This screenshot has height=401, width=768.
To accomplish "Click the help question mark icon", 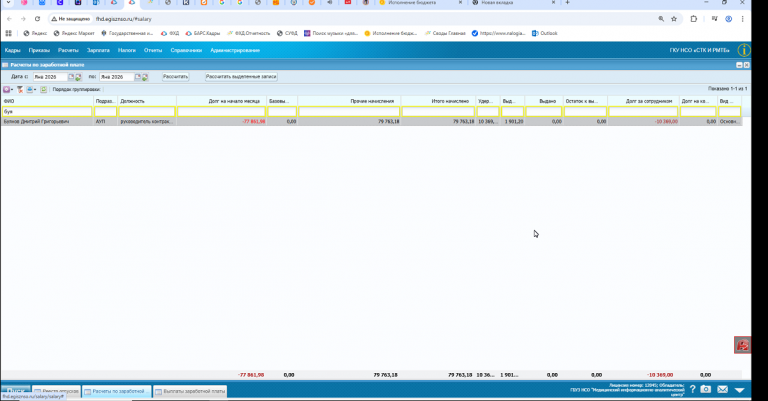I will 692,389.
